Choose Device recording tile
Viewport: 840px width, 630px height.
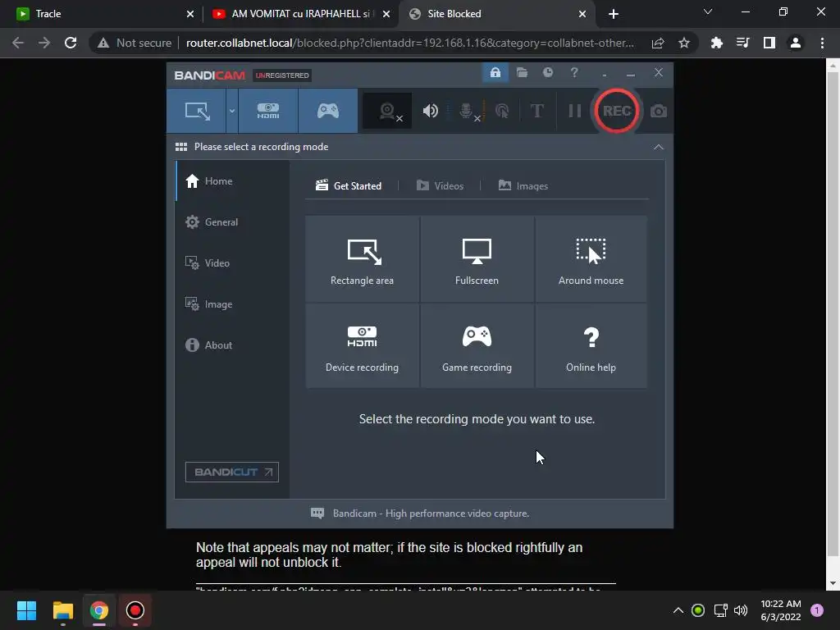tap(362, 346)
